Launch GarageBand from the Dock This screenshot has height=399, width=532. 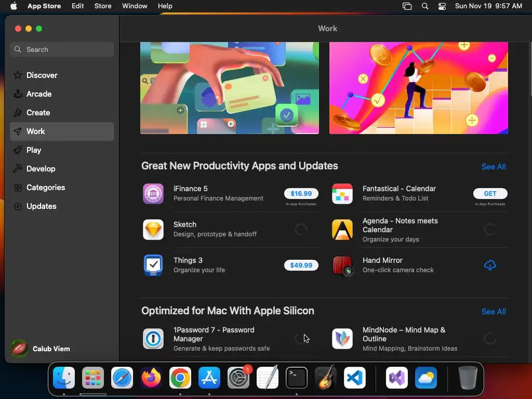click(x=326, y=378)
